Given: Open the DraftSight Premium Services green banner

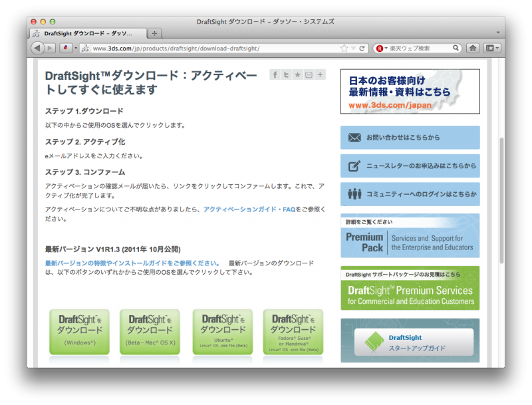Looking at the screenshot, I should coord(410,288).
